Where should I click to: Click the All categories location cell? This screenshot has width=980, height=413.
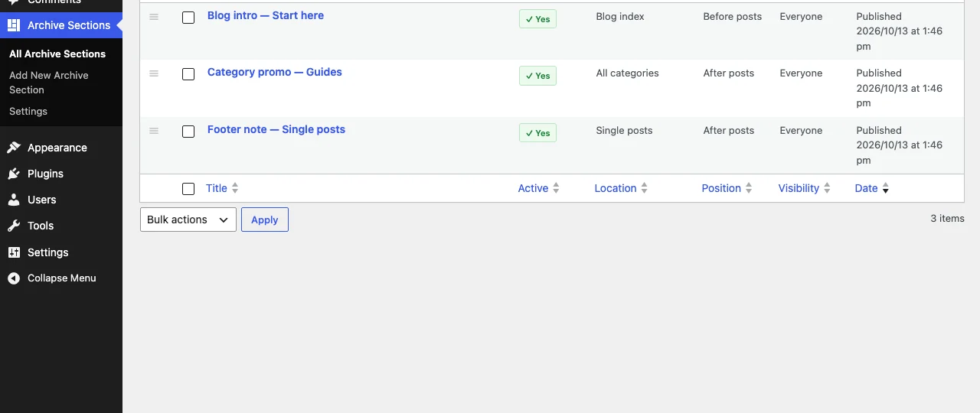click(628, 73)
